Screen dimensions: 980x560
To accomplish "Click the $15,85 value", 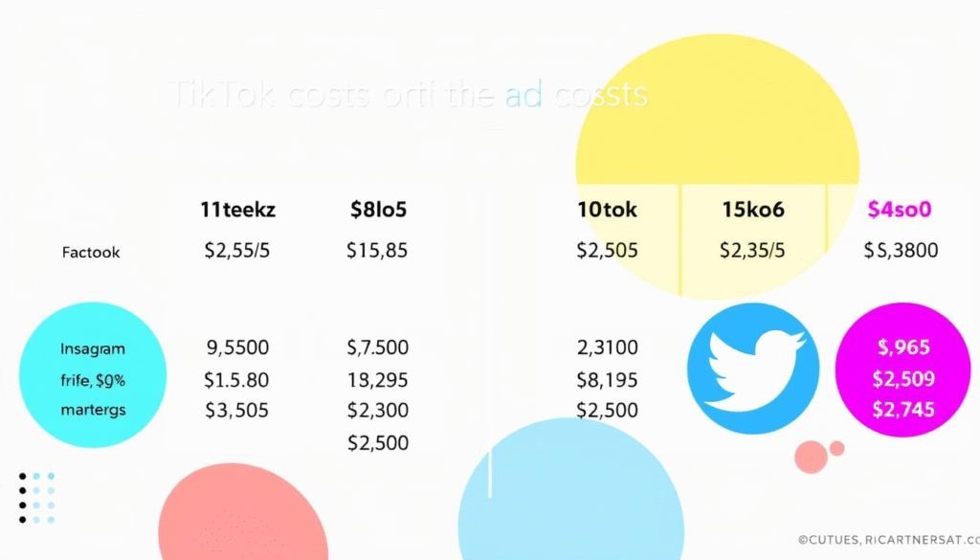I will coord(377,252).
